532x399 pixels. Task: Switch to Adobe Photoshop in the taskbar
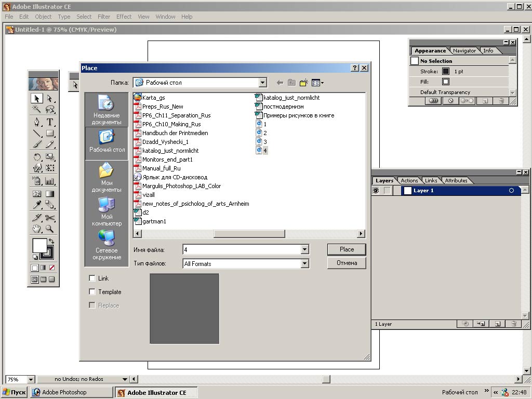tap(71, 392)
